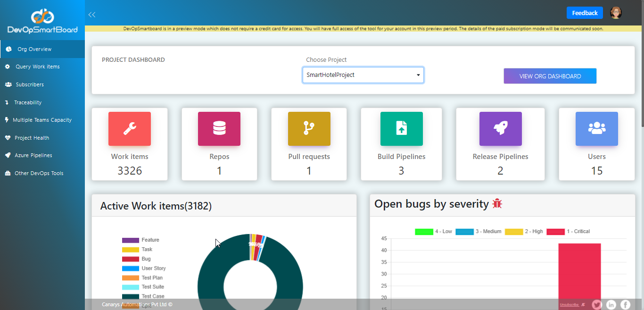Click the VIEW ORG DASHBOARD button

[550, 76]
